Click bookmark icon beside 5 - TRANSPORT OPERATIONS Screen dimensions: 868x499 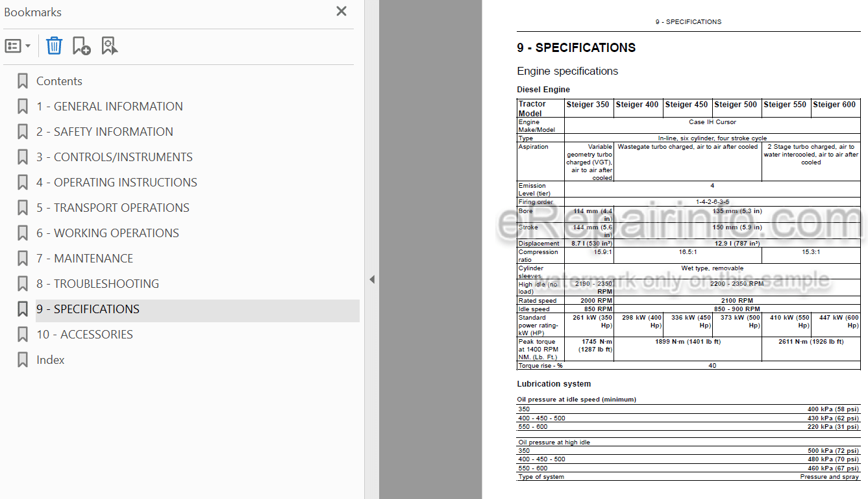(23, 208)
